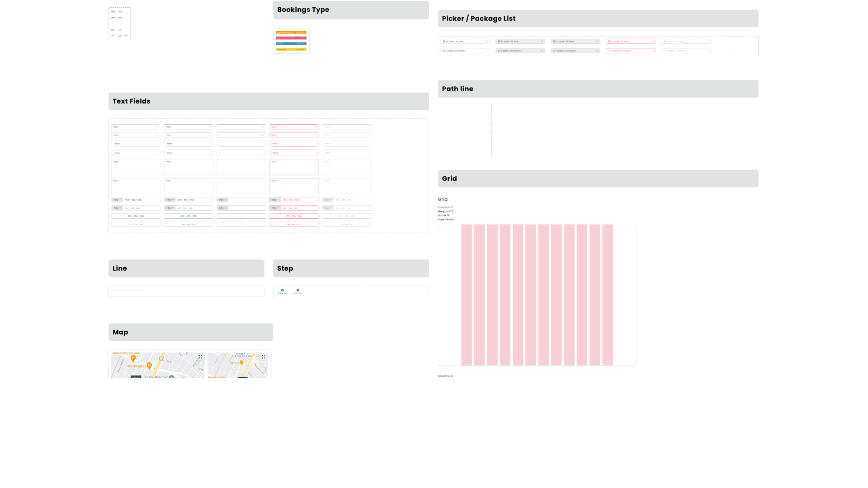Viewport: 868px width, 488px height.
Task: Click the Beverley's Dallas restaurant pin on the left map
Action: coord(133,358)
